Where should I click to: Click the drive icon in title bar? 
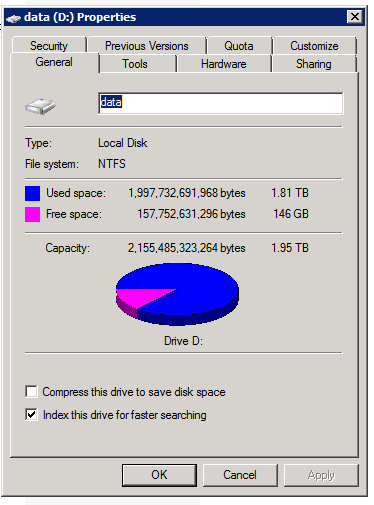pos(14,18)
